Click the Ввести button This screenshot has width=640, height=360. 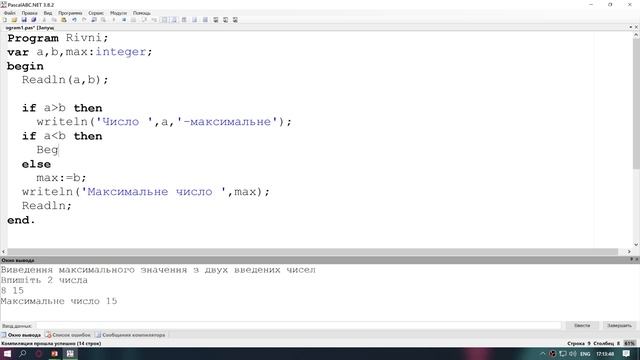[582, 326]
